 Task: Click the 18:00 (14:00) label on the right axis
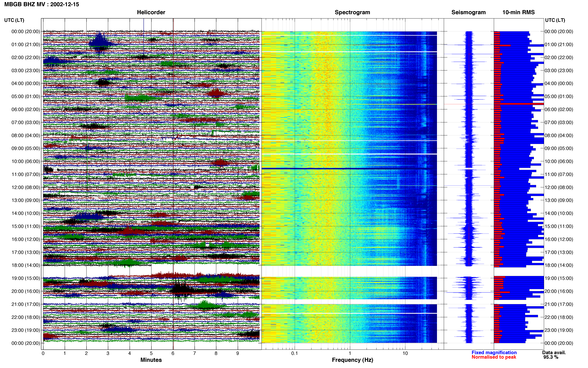pos(559,265)
